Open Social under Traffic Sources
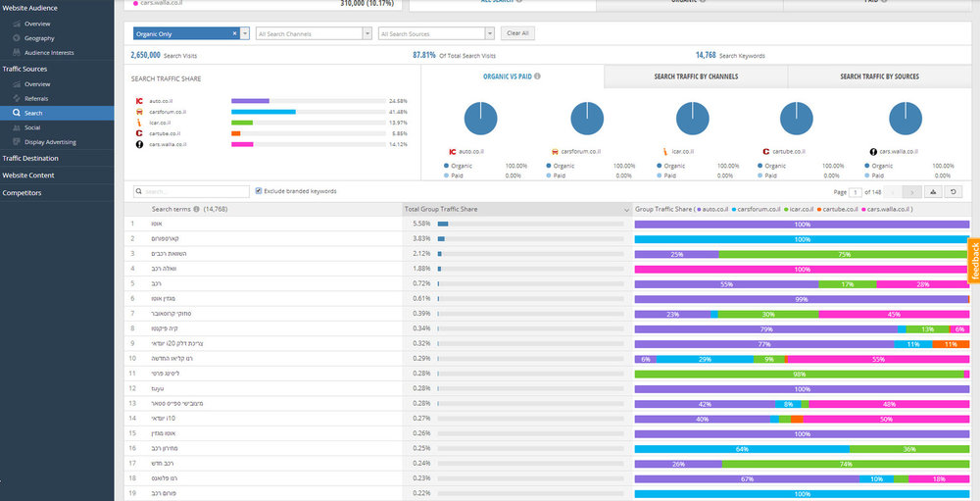The height and width of the screenshot is (501, 980). point(32,127)
